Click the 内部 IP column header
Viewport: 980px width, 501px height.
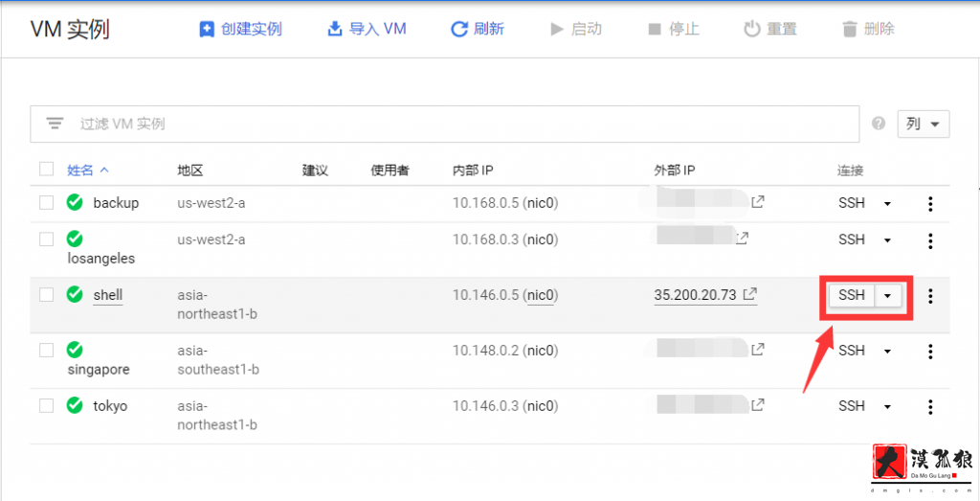click(473, 171)
